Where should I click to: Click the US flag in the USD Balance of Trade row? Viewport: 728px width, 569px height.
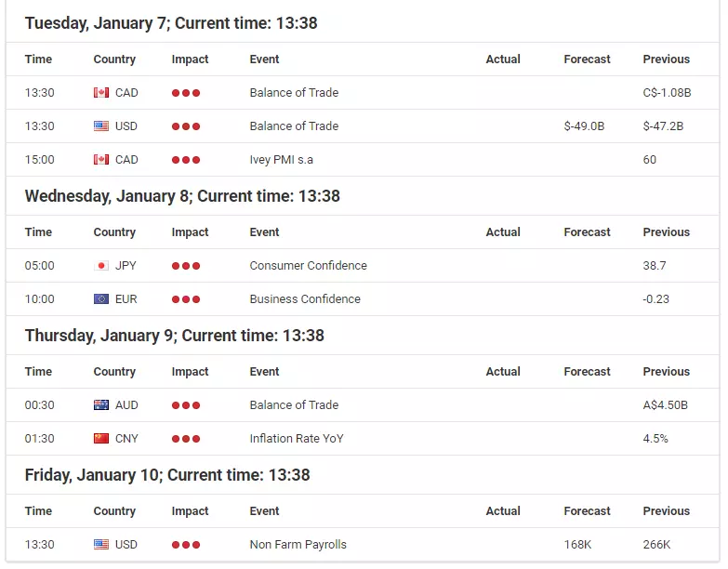(101, 126)
